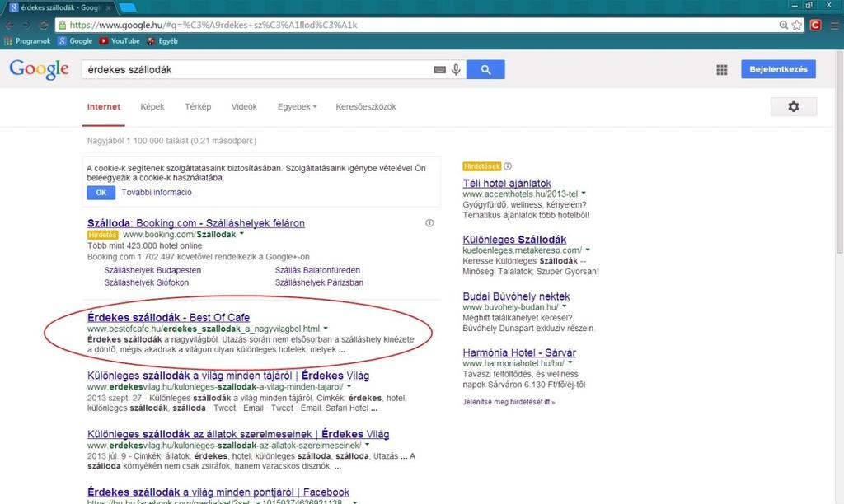The height and width of the screenshot is (504, 844).
Task: Open the Egyéb bookmark
Action: [x=162, y=41]
